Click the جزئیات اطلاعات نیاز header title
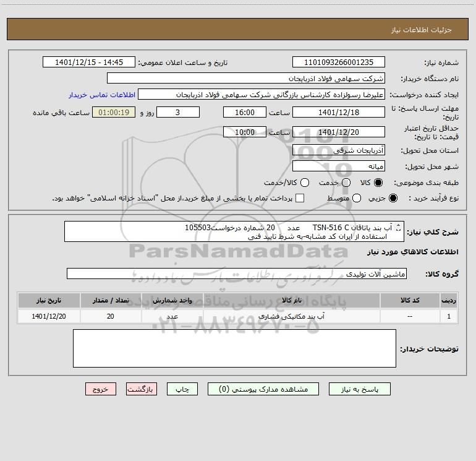This screenshot has height=461, width=476. pos(421,30)
